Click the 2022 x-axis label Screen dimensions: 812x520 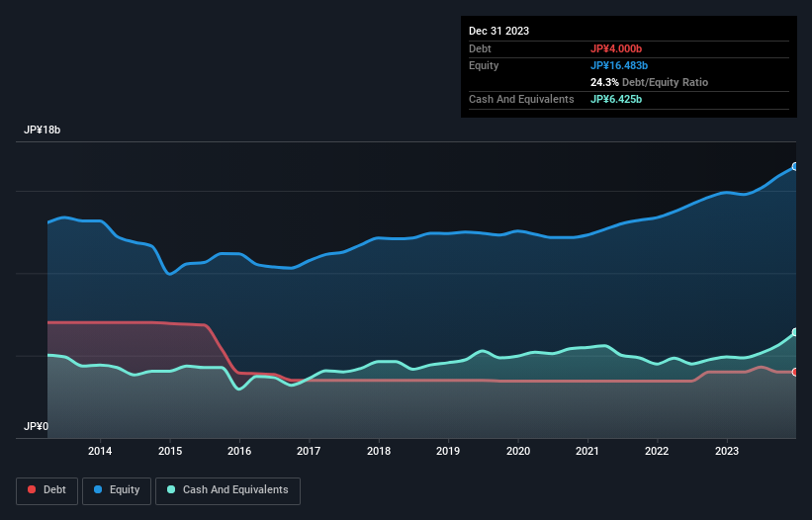click(657, 451)
